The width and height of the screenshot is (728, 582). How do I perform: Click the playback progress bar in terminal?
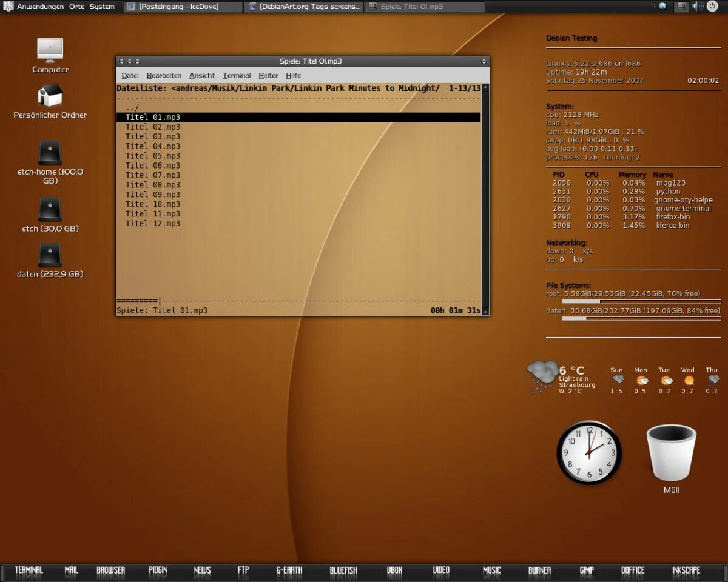(298, 301)
